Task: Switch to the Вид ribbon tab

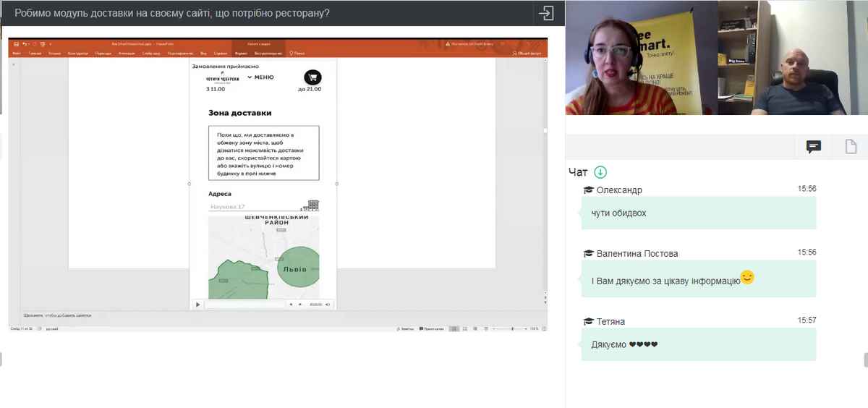Action: 203,54
